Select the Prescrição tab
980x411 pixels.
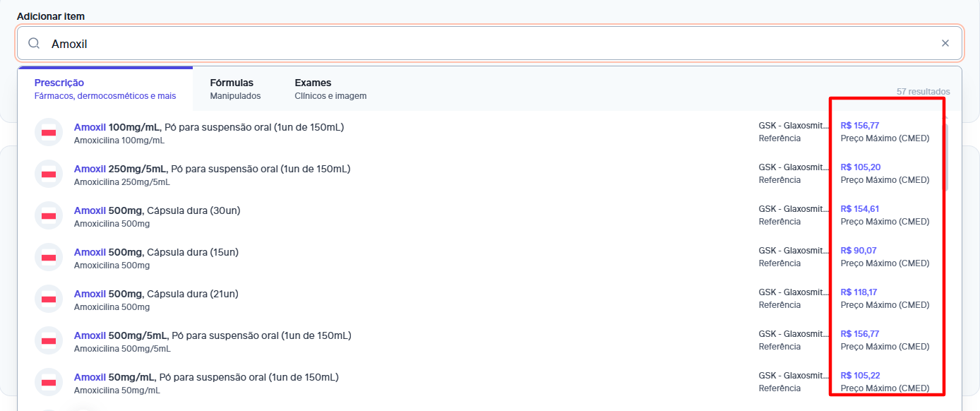coord(105,89)
